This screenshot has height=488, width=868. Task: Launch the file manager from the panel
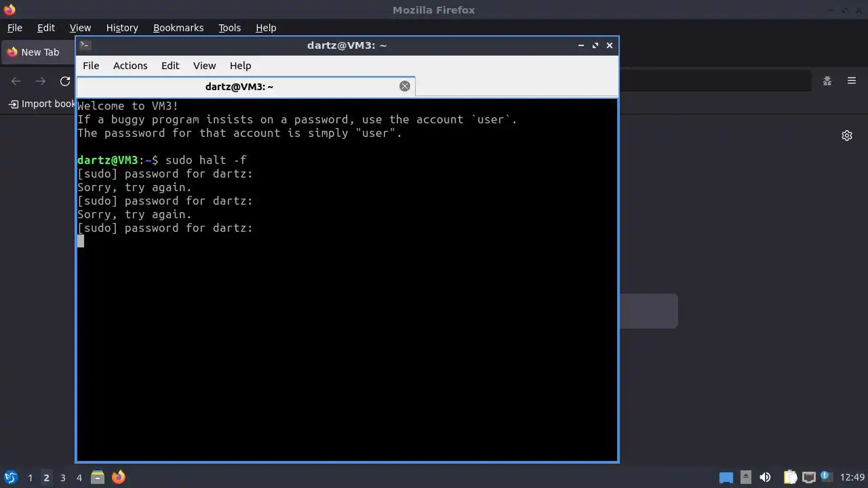click(98, 477)
